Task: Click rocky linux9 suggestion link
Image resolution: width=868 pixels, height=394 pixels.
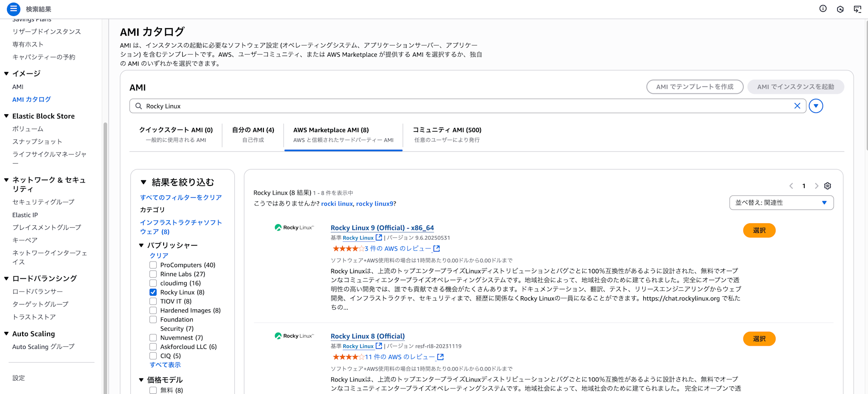Action: point(375,203)
